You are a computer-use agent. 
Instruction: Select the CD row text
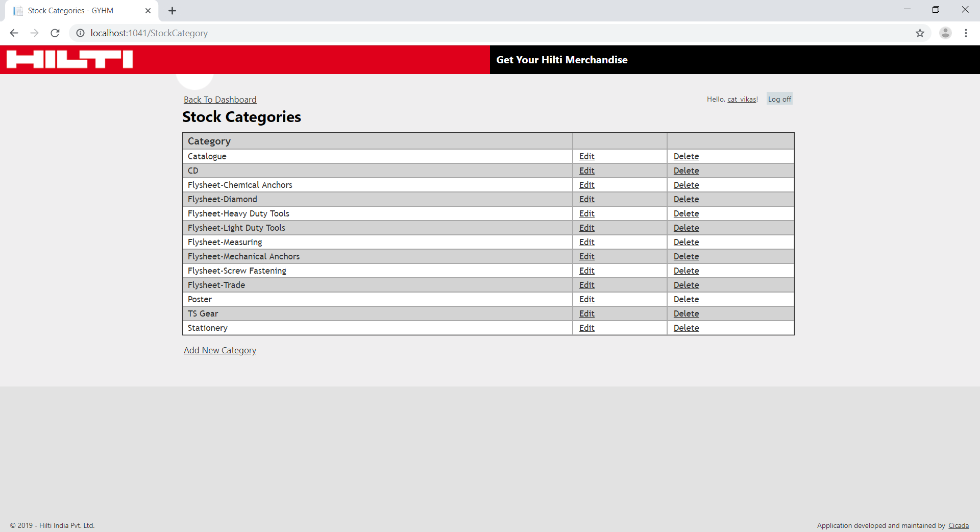193,171
